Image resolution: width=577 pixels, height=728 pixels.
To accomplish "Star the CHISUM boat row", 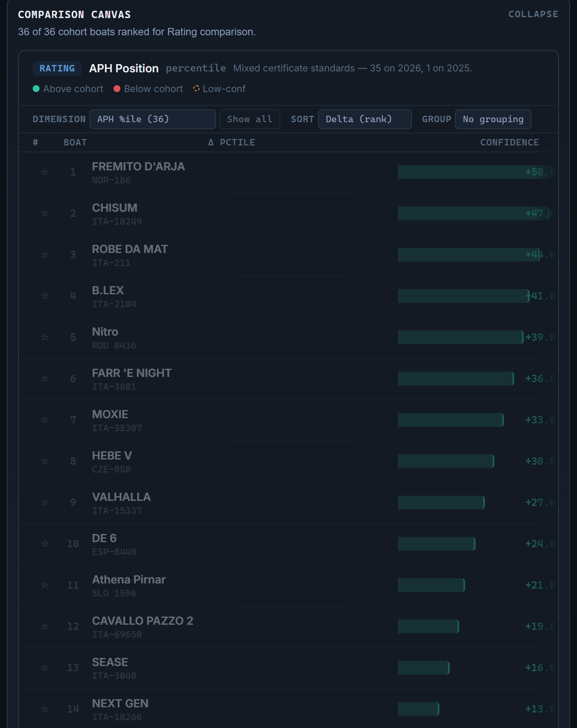I will tap(45, 213).
